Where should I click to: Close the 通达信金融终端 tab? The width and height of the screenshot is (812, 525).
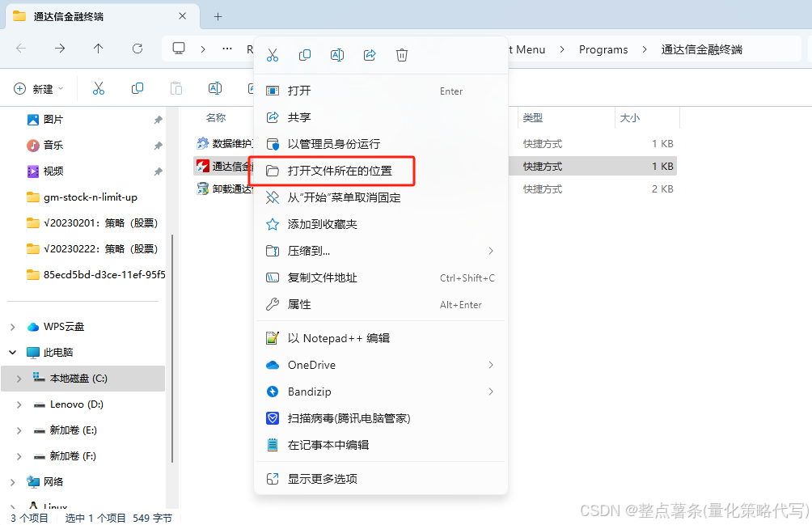tap(182, 16)
